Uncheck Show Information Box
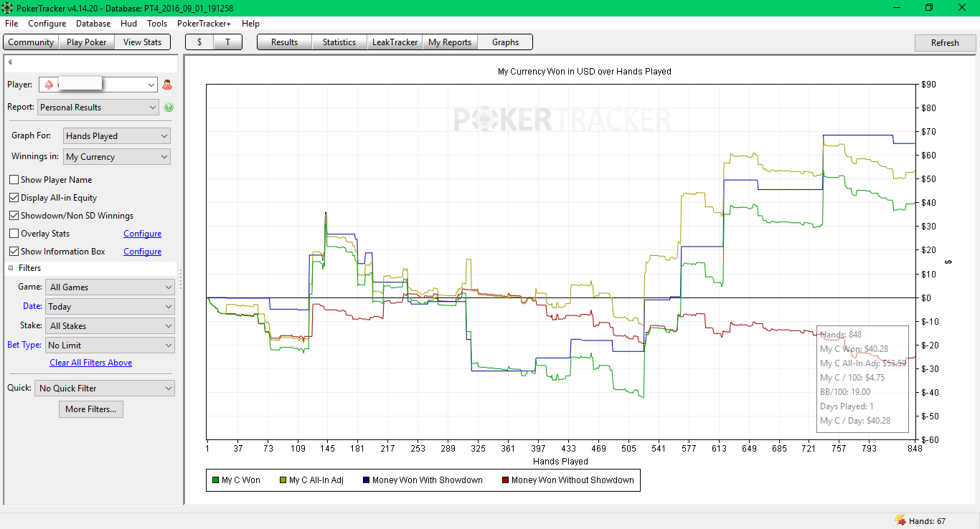This screenshot has height=529, width=980. point(14,252)
